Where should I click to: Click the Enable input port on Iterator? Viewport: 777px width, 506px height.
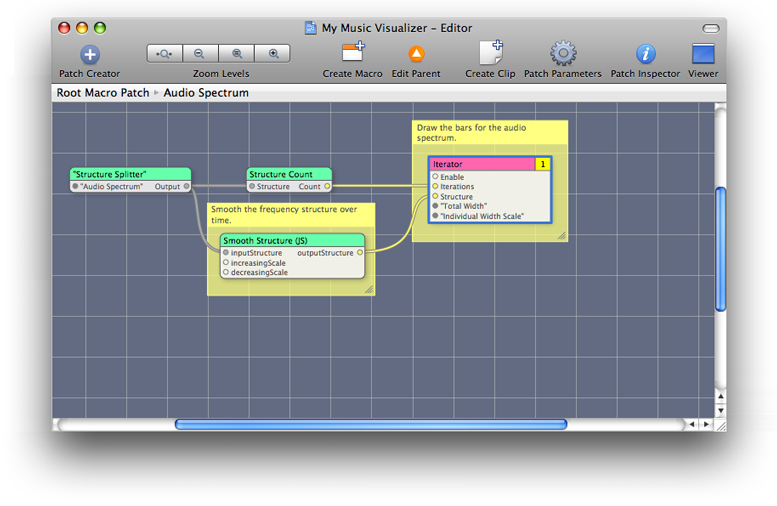click(435, 177)
